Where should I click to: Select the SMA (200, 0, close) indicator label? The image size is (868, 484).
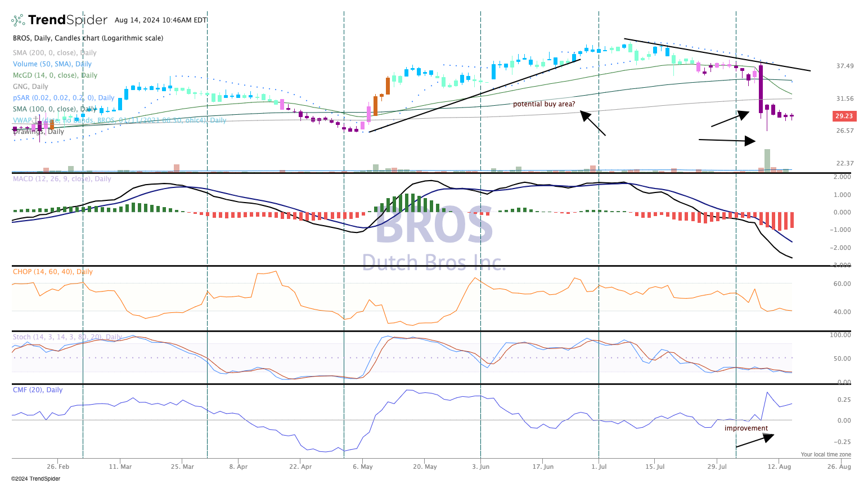[x=55, y=53]
